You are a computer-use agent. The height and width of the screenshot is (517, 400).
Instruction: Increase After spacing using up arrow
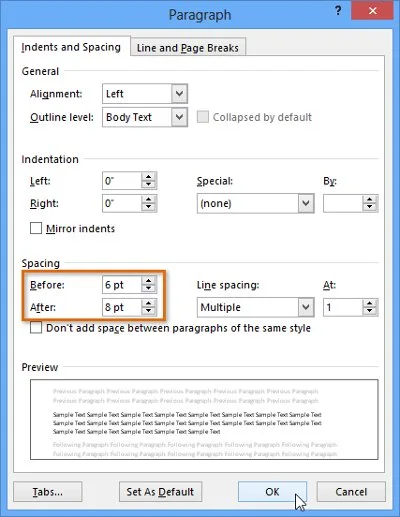[x=148, y=303]
